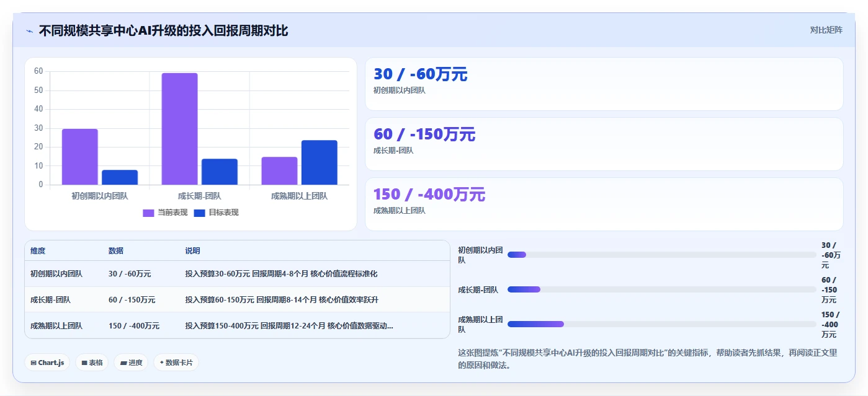The width and height of the screenshot is (868, 396).
Task: Click the 成熟期以上团队 chart axis label
Action: [299, 196]
